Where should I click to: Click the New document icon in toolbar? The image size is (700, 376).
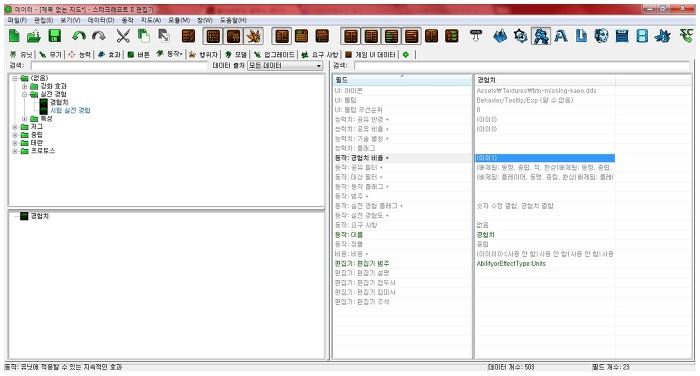15,36
